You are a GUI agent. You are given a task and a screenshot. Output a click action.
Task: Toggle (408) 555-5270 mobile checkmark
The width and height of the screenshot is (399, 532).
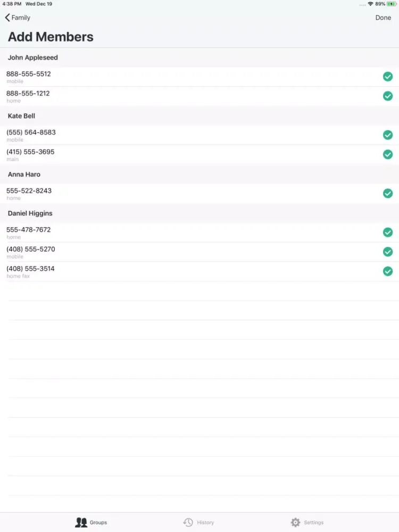click(x=388, y=252)
